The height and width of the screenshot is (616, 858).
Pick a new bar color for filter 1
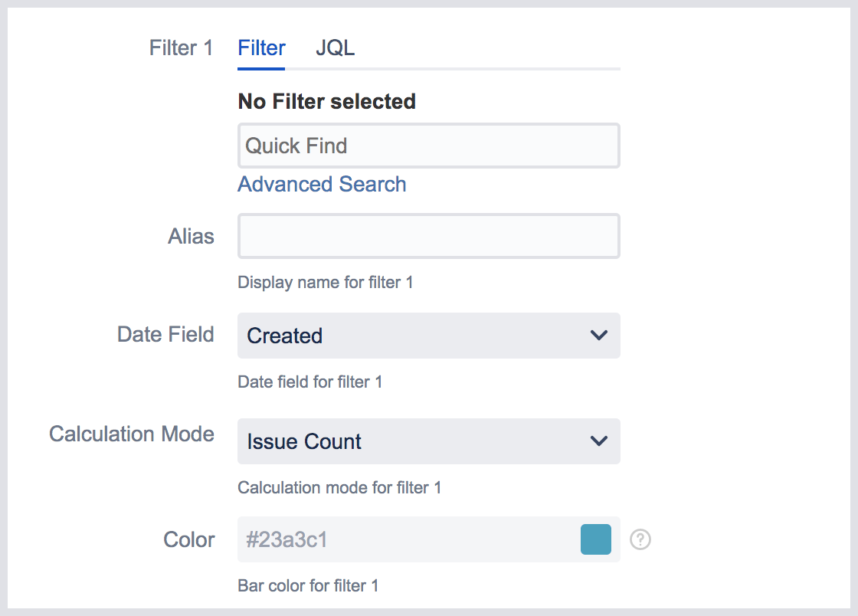[x=596, y=539]
